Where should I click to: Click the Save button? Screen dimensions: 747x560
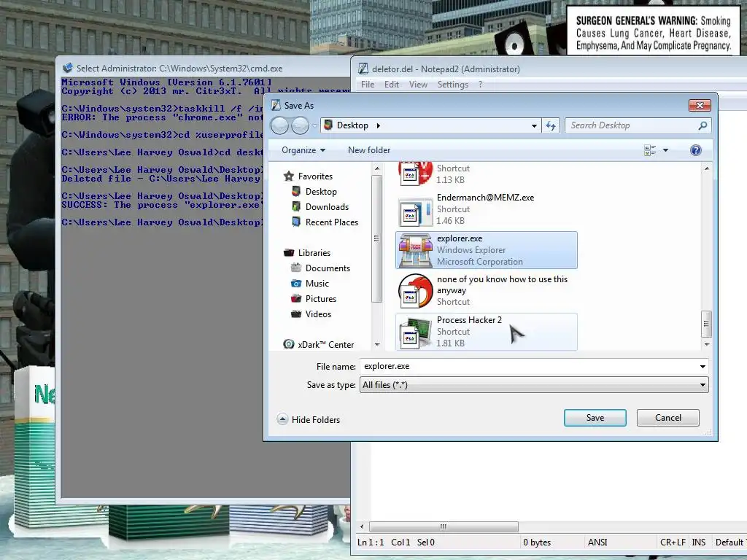coord(595,418)
